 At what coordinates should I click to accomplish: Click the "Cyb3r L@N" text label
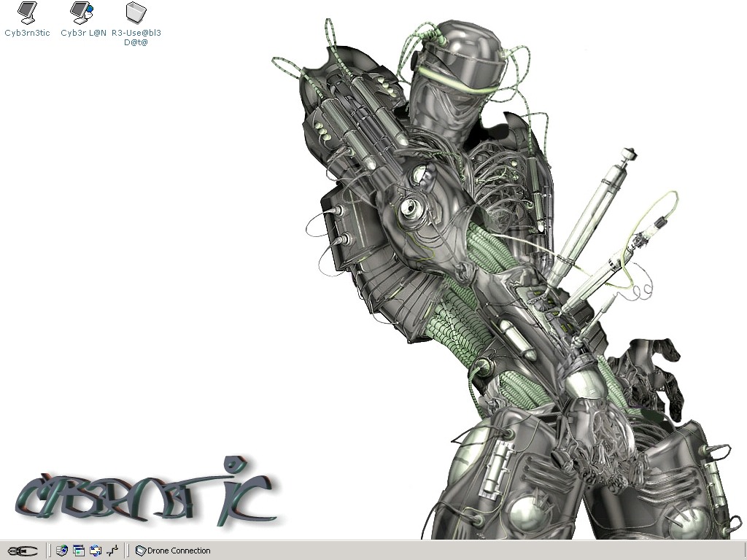[x=83, y=33]
